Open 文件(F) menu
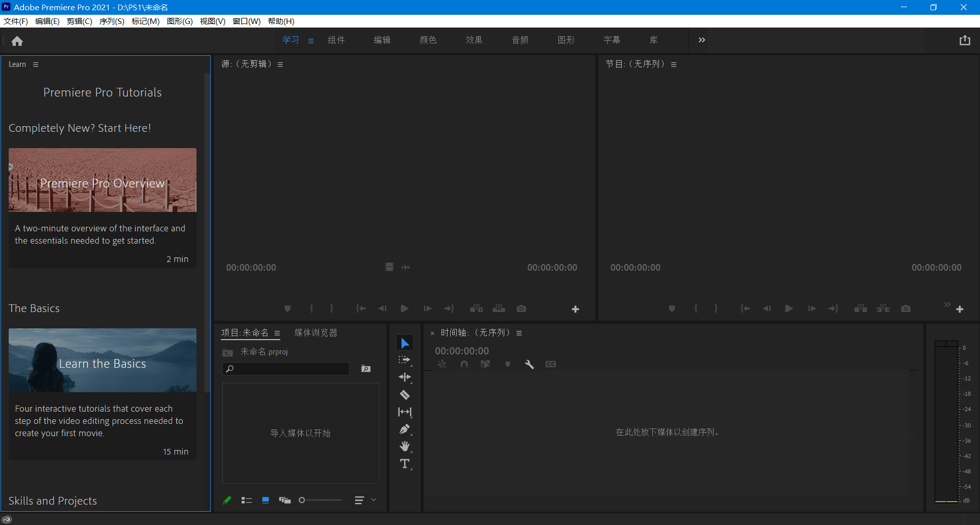This screenshot has height=525, width=980. (16, 21)
